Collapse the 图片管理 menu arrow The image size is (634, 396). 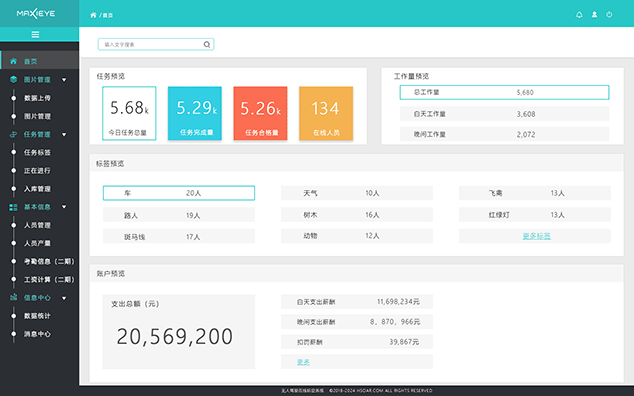click(x=64, y=80)
